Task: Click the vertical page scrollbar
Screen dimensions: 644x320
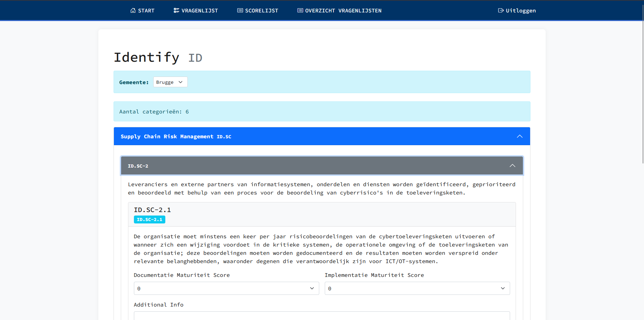Action: 642,83
